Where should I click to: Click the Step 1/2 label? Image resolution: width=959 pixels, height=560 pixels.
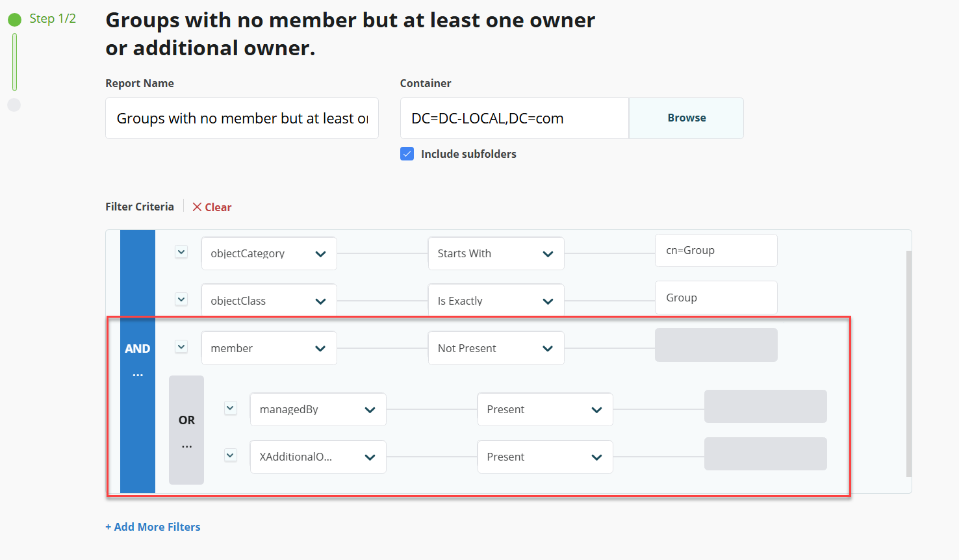coord(53,19)
